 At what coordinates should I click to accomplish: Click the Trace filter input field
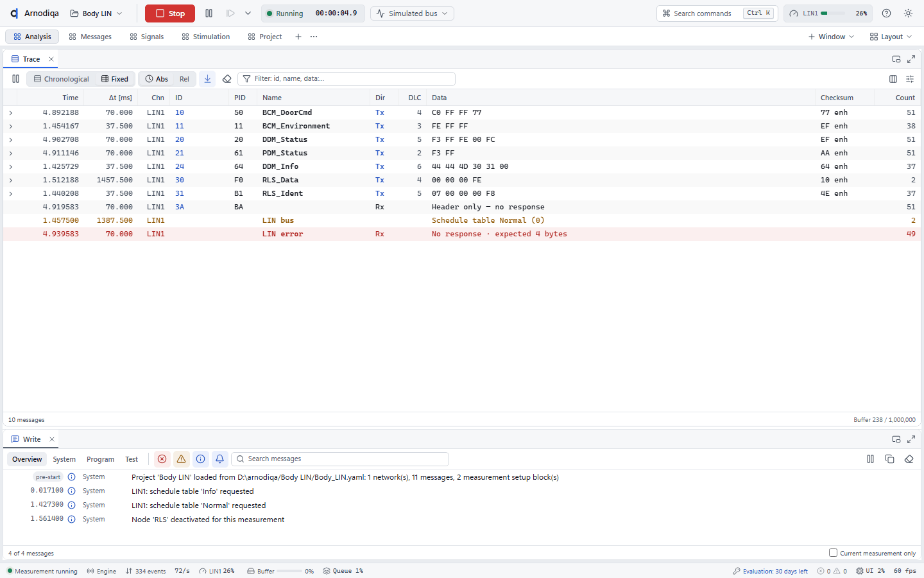[x=346, y=79]
